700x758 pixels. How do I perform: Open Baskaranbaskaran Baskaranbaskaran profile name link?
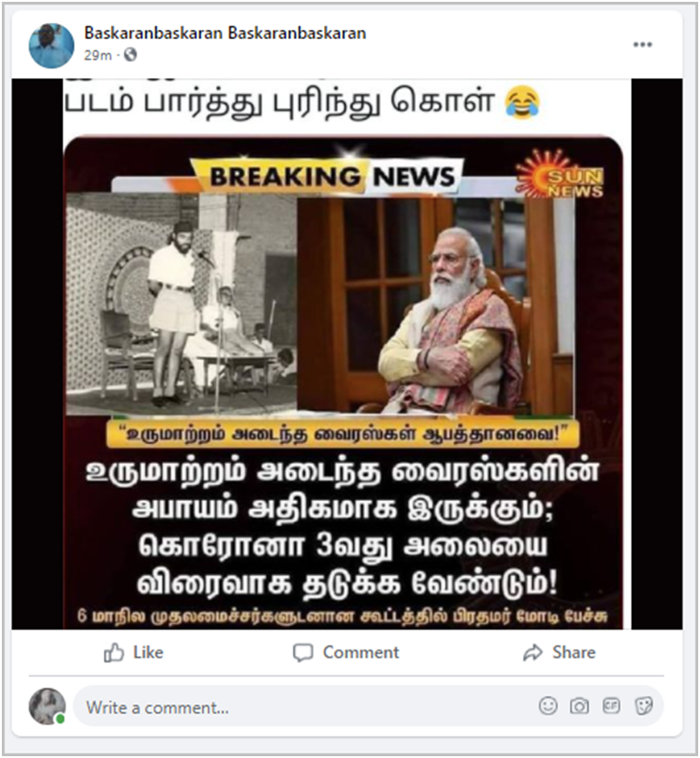225,33
